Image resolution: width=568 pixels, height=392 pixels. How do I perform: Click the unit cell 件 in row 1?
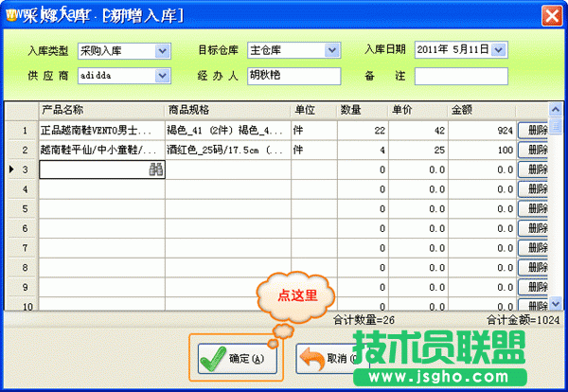tap(314, 131)
